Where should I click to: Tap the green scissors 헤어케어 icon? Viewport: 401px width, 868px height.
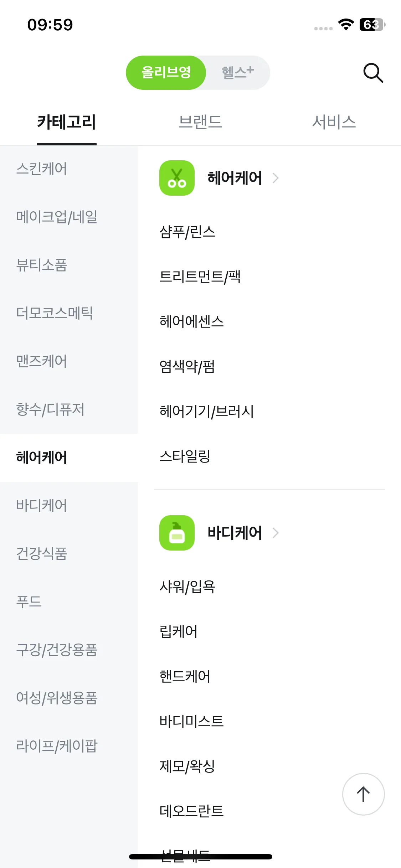tap(177, 178)
